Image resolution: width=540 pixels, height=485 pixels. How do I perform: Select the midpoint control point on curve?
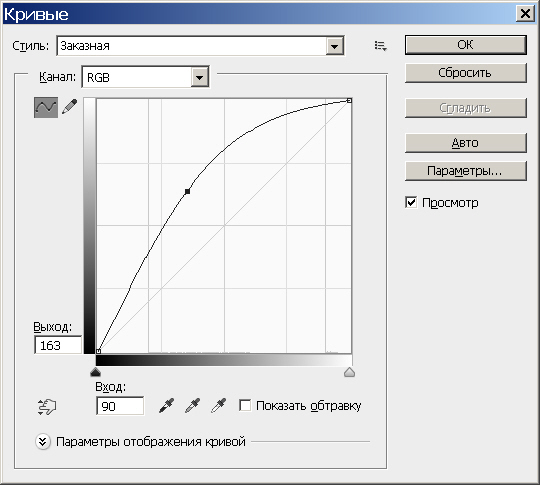coord(187,191)
